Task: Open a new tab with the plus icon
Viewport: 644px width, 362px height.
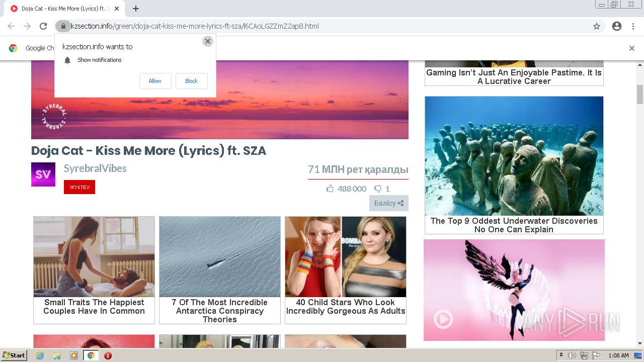Action: coord(136,9)
